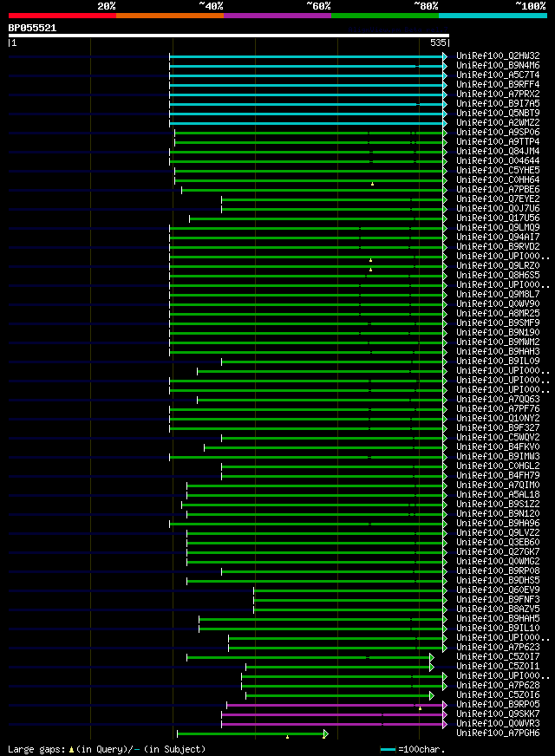Open the UniRef100_Q27GK7 label
The width and height of the screenshot is (555, 756).
(x=498, y=552)
